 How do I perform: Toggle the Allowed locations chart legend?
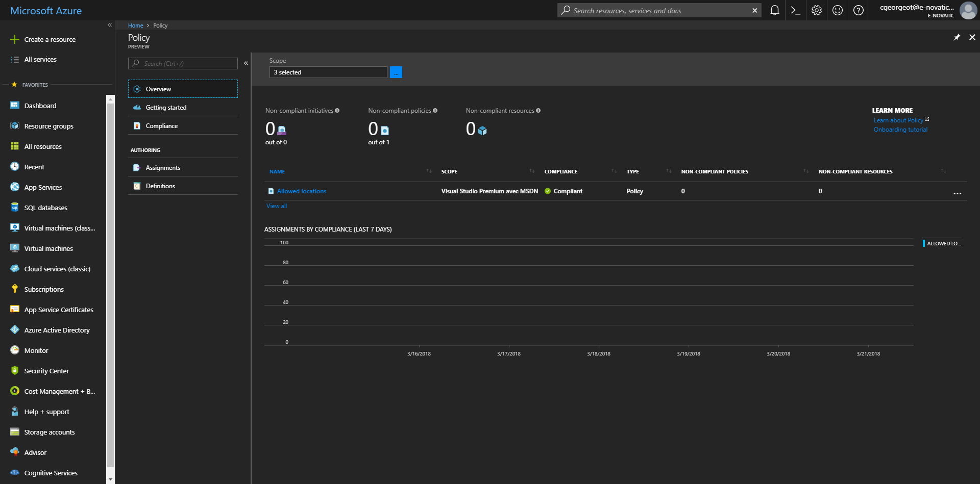click(x=943, y=244)
